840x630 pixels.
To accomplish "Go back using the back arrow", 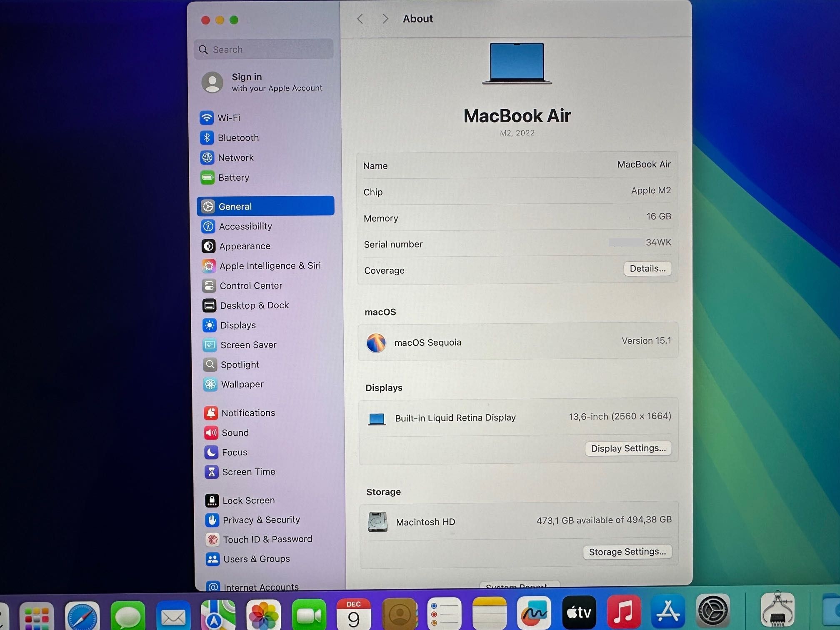I will (360, 19).
